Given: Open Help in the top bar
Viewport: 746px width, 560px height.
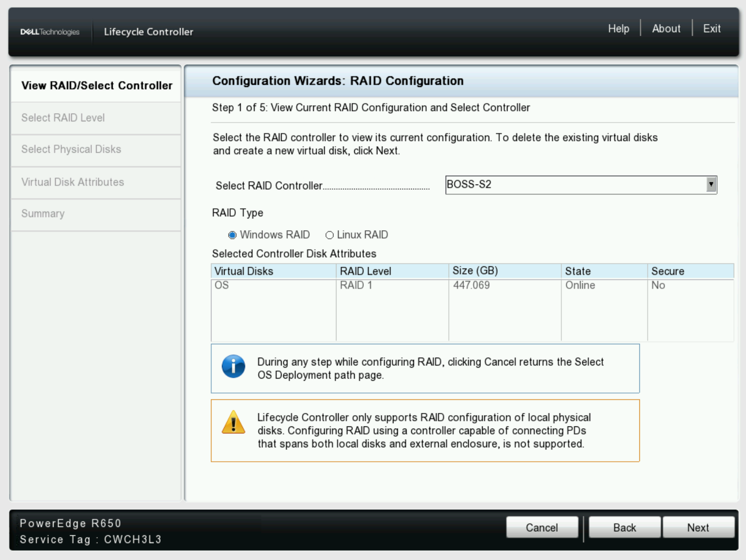Looking at the screenshot, I should coord(618,29).
